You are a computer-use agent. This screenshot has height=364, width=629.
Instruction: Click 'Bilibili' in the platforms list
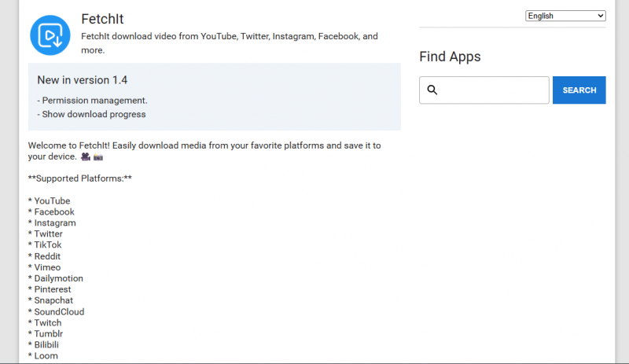pos(46,344)
